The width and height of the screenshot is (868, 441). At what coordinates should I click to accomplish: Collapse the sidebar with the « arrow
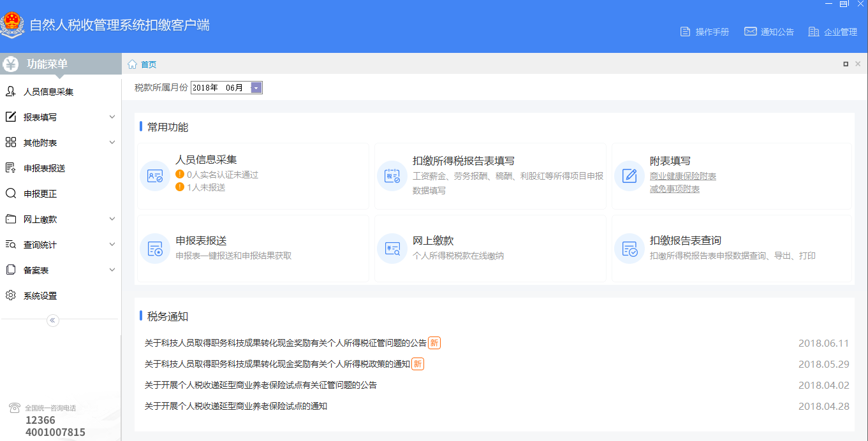pyautogui.click(x=52, y=321)
